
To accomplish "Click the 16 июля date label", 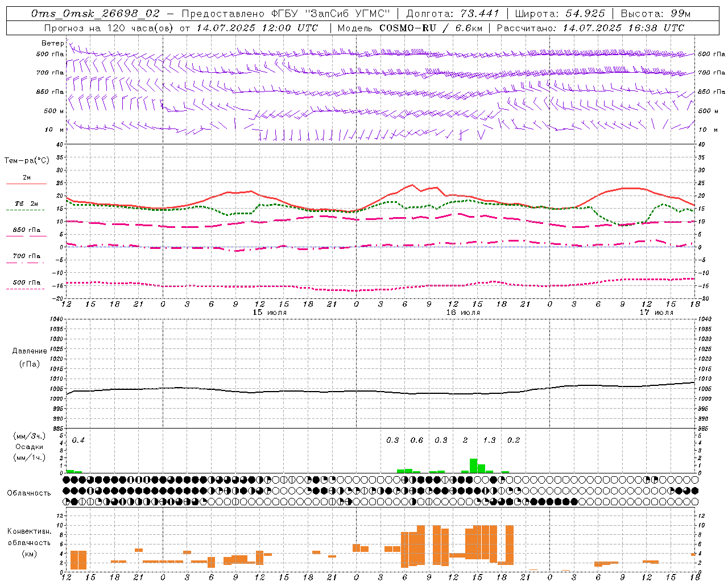I will click(x=463, y=313).
